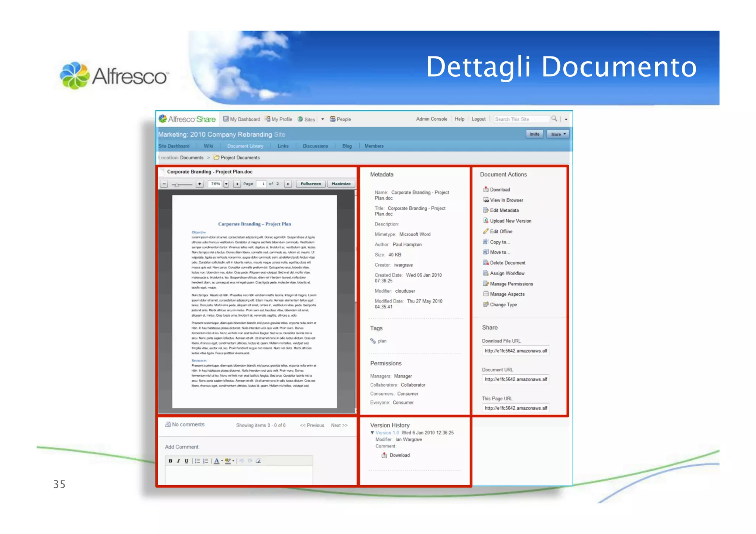The width and height of the screenshot is (756, 534).
Task: Click the highlight color icon in editor
Action: (x=228, y=461)
